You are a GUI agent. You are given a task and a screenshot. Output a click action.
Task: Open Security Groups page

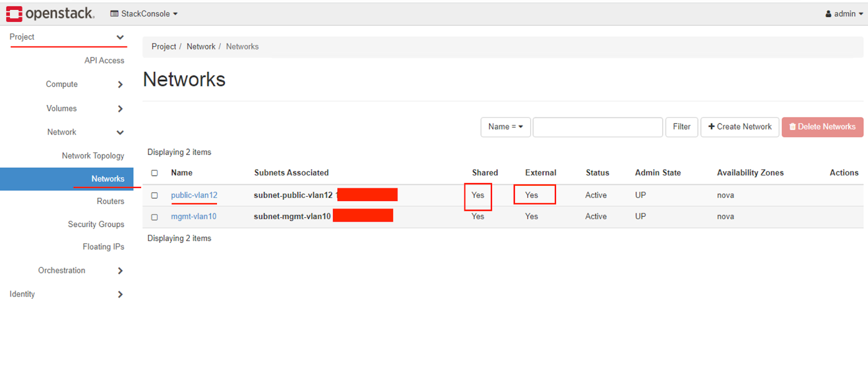pyautogui.click(x=96, y=224)
